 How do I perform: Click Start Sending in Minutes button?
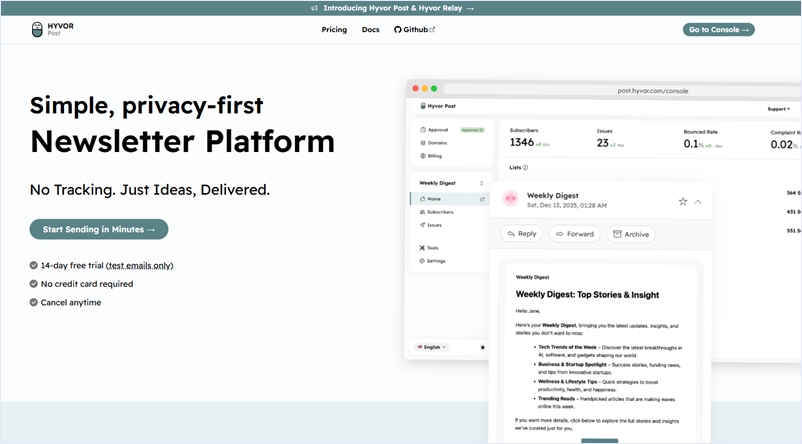pyautogui.click(x=99, y=229)
